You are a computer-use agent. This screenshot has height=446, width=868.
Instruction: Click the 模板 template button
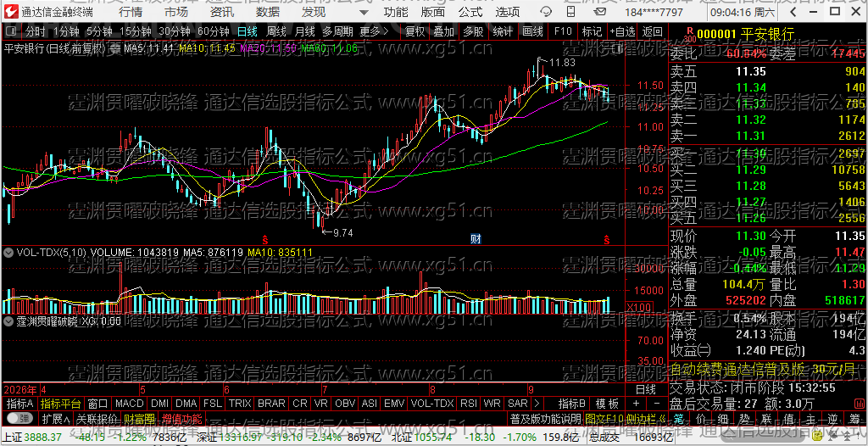607,403
